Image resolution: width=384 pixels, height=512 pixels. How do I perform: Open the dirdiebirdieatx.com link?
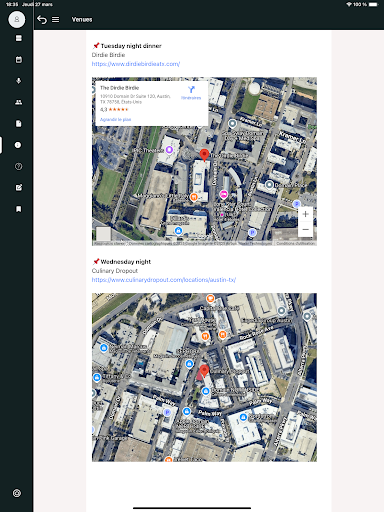point(136,64)
